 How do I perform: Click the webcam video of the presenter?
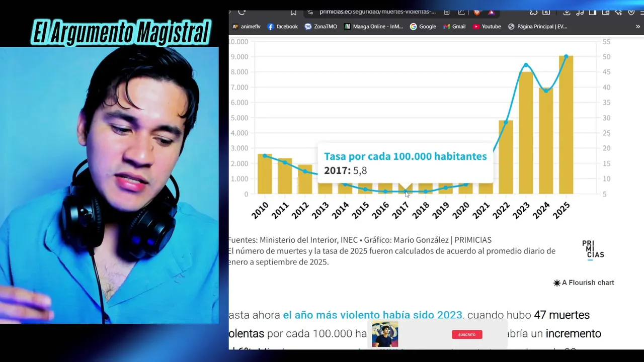tap(109, 186)
